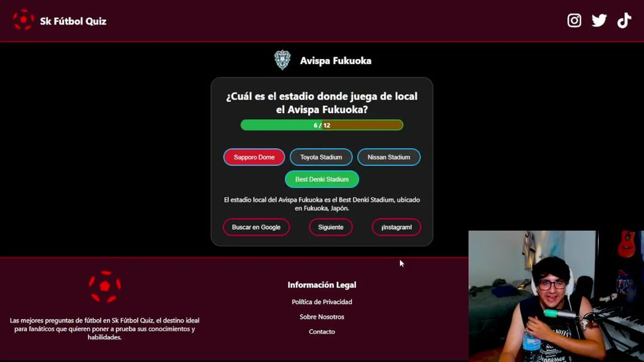Click the 6 / 12 progress bar
The image size is (644, 362).
pyautogui.click(x=322, y=125)
